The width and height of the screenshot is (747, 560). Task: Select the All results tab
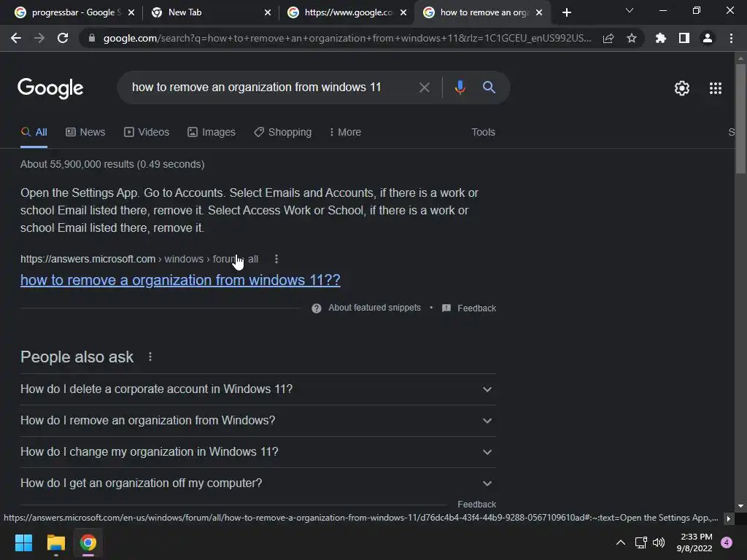[34, 132]
